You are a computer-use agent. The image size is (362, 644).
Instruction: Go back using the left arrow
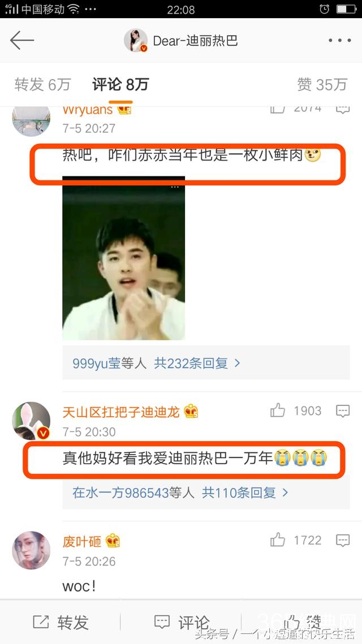click(22, 40)
